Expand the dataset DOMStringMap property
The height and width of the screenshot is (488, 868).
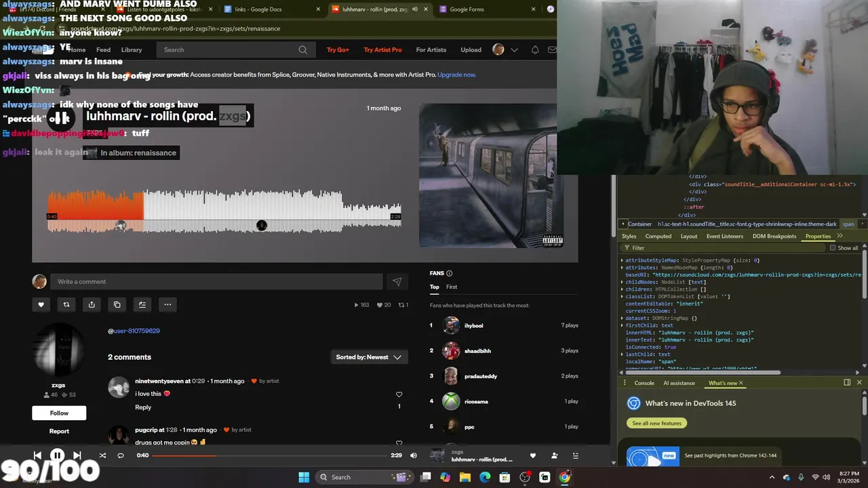[622, 318]
